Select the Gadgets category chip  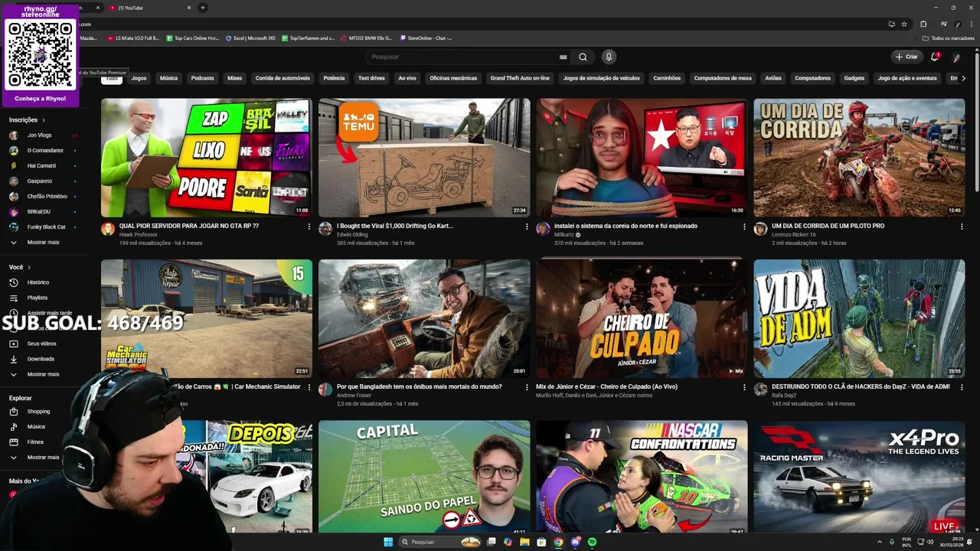coord(854,78)
